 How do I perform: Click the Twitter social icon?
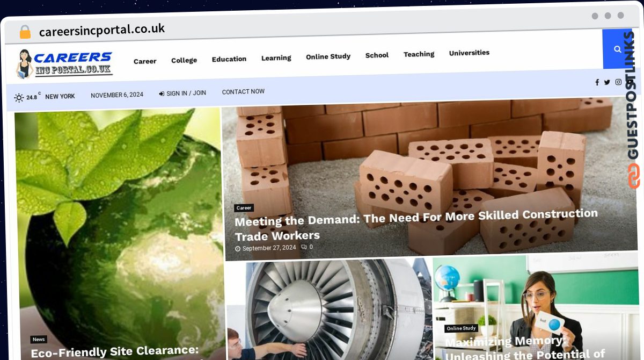pyautogui.click(x=607, y=82)
